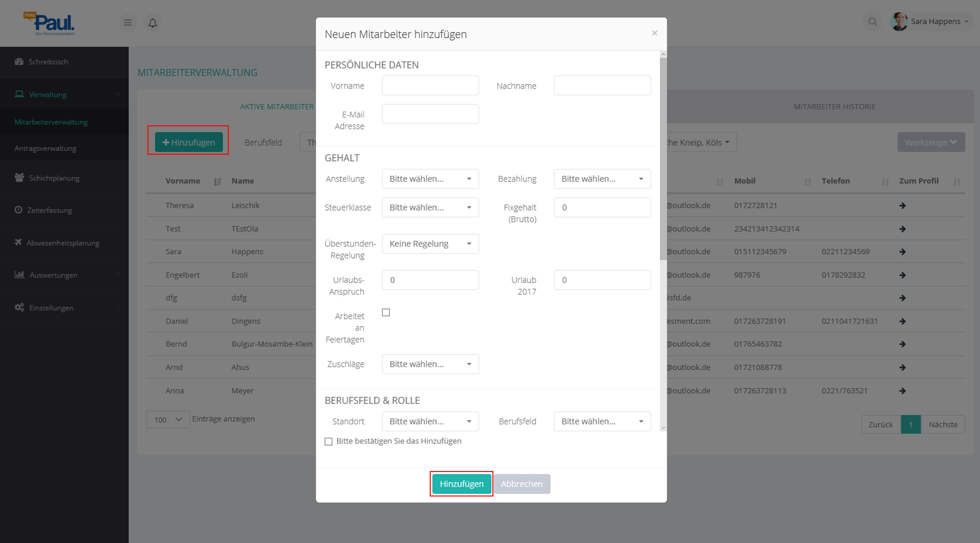Click the notification bell icon
Image resolution: width=980 pixels, height=543 pixels.
(x=152, y=23)
